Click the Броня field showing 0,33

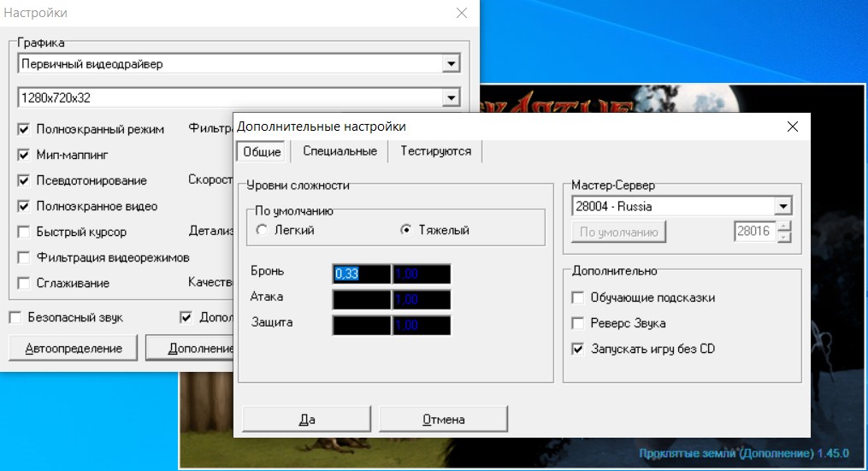[361, 274]
